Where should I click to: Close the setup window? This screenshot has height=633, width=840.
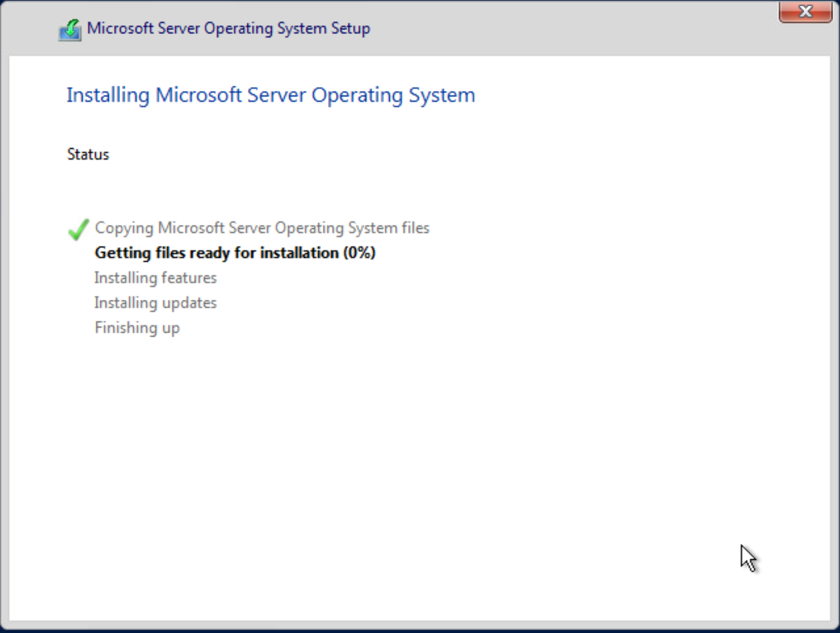pyautogui.click(x=805, y=11)
